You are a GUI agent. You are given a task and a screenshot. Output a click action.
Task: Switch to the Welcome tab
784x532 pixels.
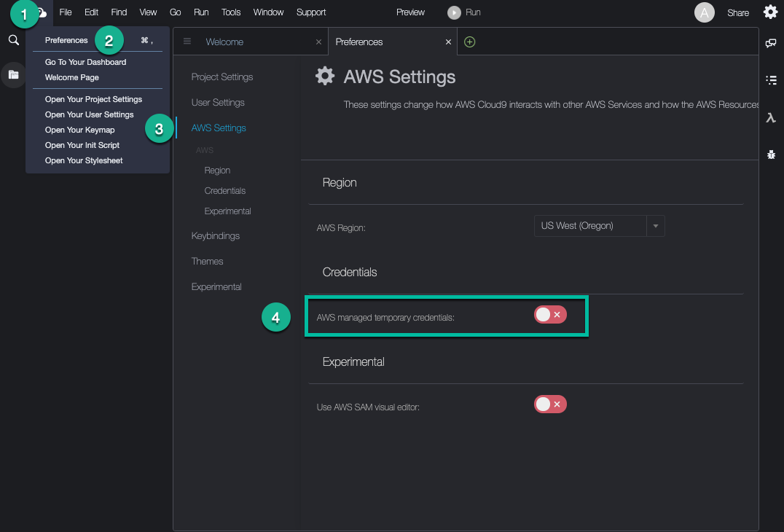224,42
